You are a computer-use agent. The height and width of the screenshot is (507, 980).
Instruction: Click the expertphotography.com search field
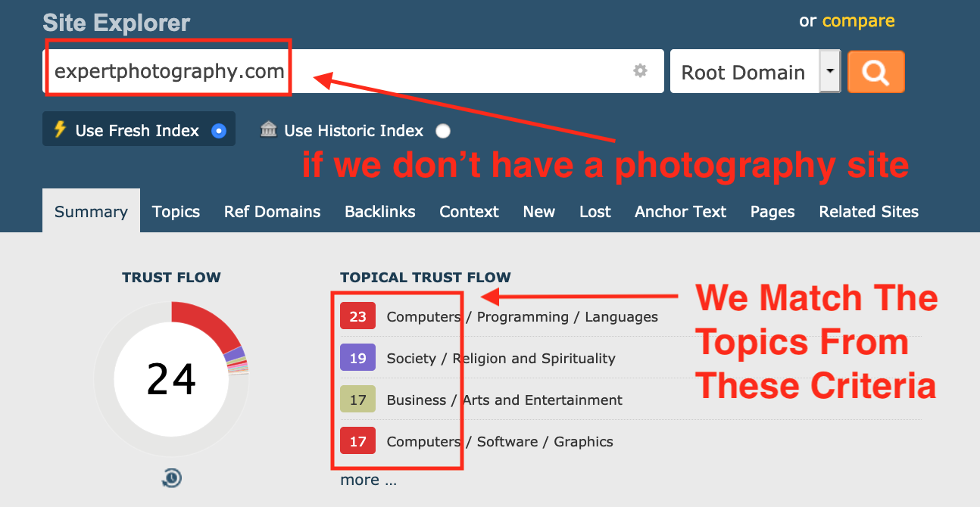coord(353,72)
